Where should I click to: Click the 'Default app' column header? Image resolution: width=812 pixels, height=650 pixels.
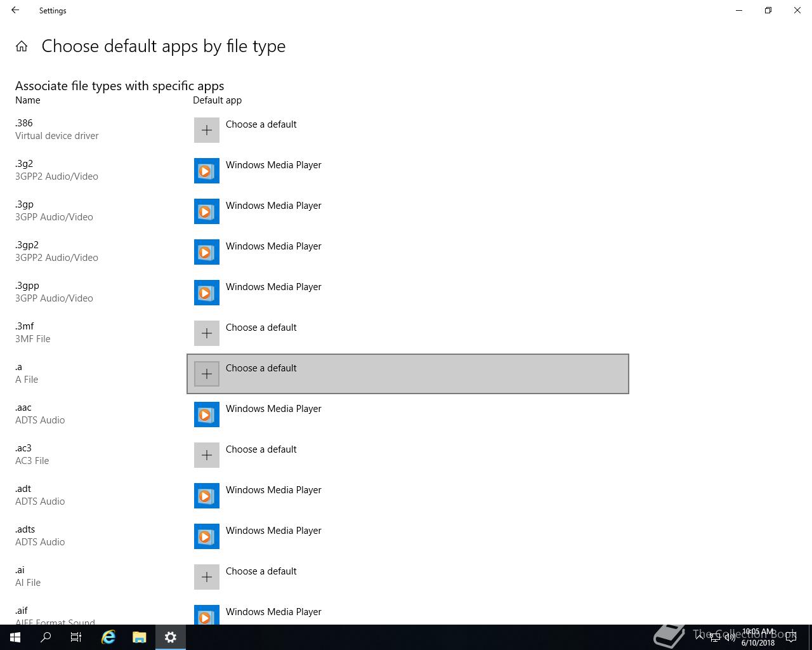[x=217, y=100]
